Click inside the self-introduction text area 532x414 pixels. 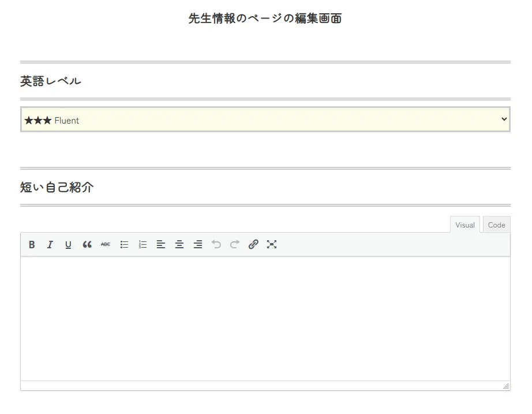(x=265, y=319)
